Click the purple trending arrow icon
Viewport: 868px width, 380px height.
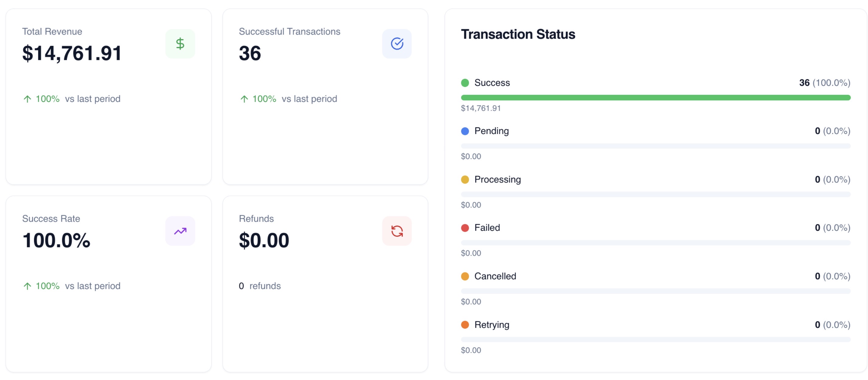pyautogui.click(x=180, y=231)
